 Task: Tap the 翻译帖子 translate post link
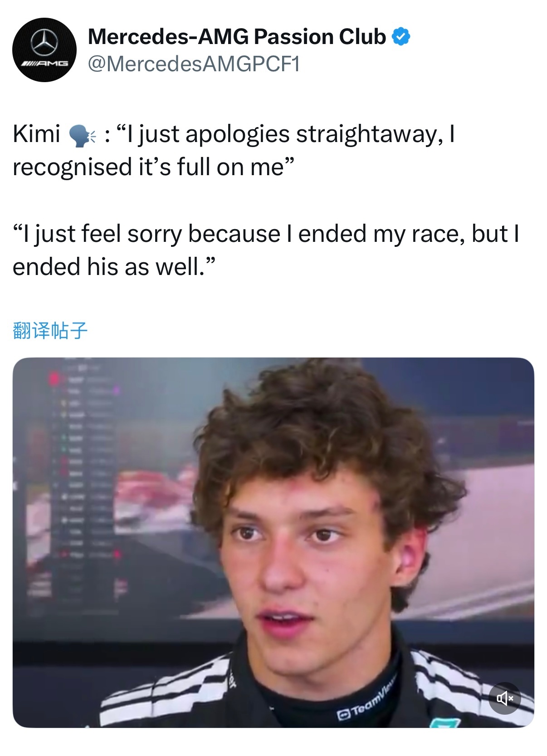coord(50,330)
